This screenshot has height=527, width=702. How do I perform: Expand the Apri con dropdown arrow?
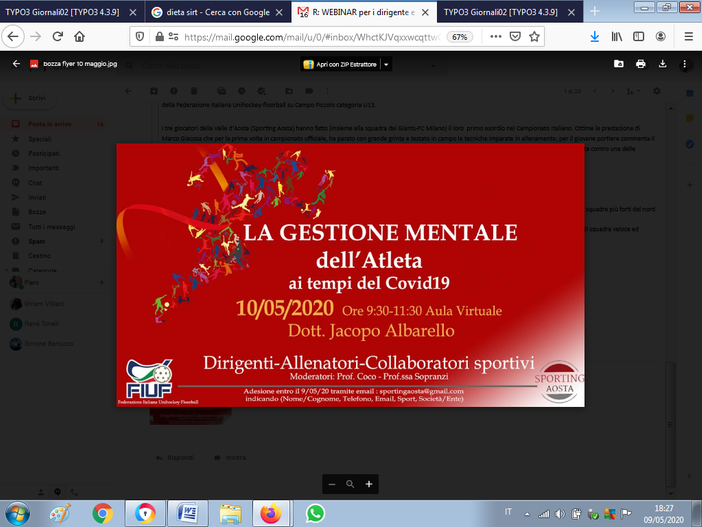[386, 64]
